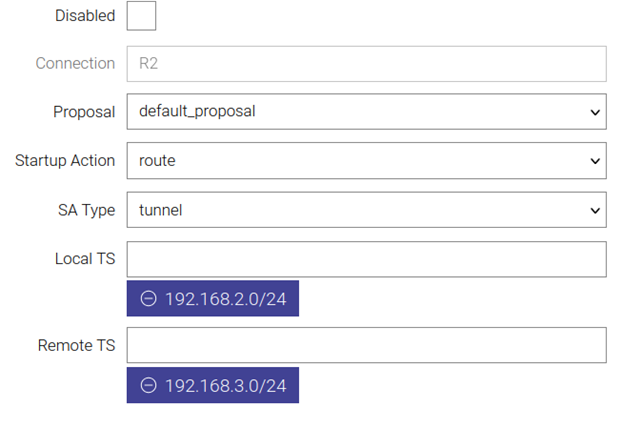This screenshot has height=429, width=642.
Task: Toggle the Disabled checkbox
Action: 141,16
